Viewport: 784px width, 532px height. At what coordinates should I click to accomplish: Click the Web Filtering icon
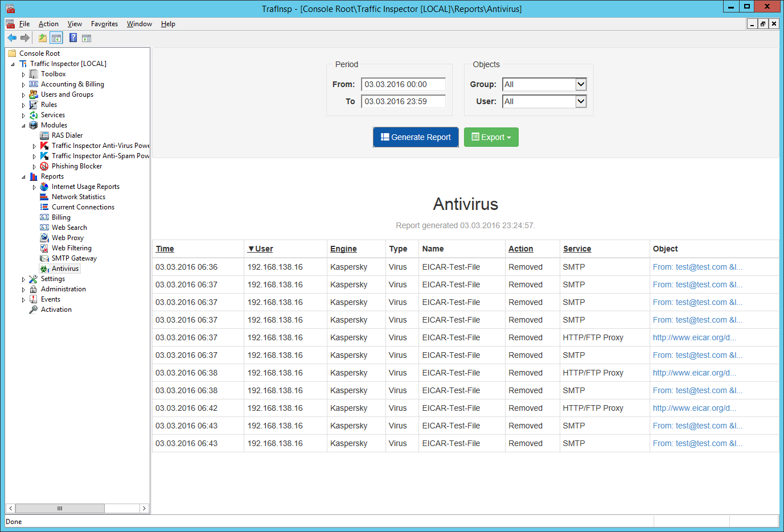pyautogui.click(x=44, y=248)
